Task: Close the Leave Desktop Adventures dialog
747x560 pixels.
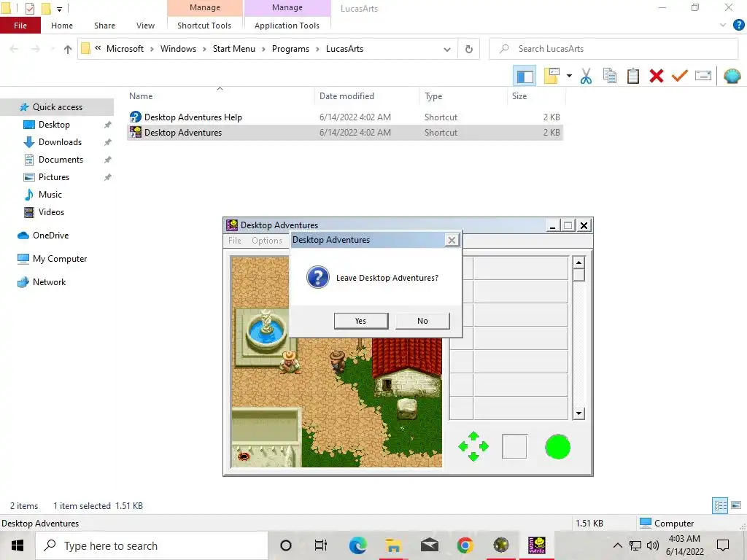Action: (x=451, y=240)
